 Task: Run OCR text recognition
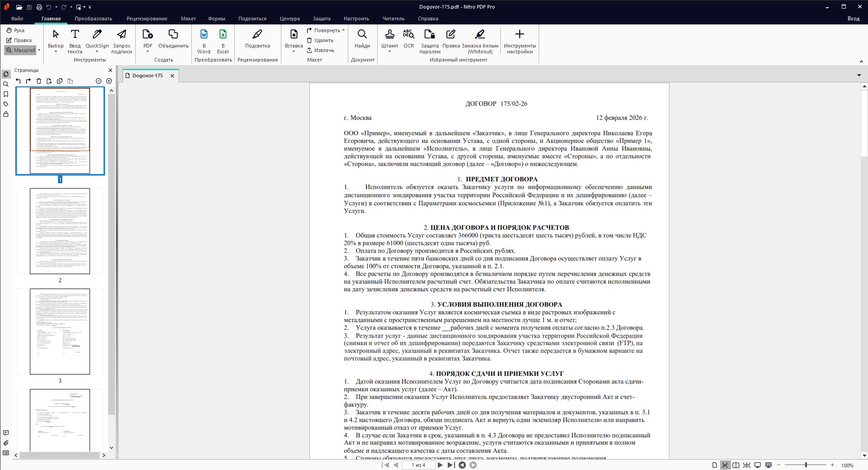[408, 38]
